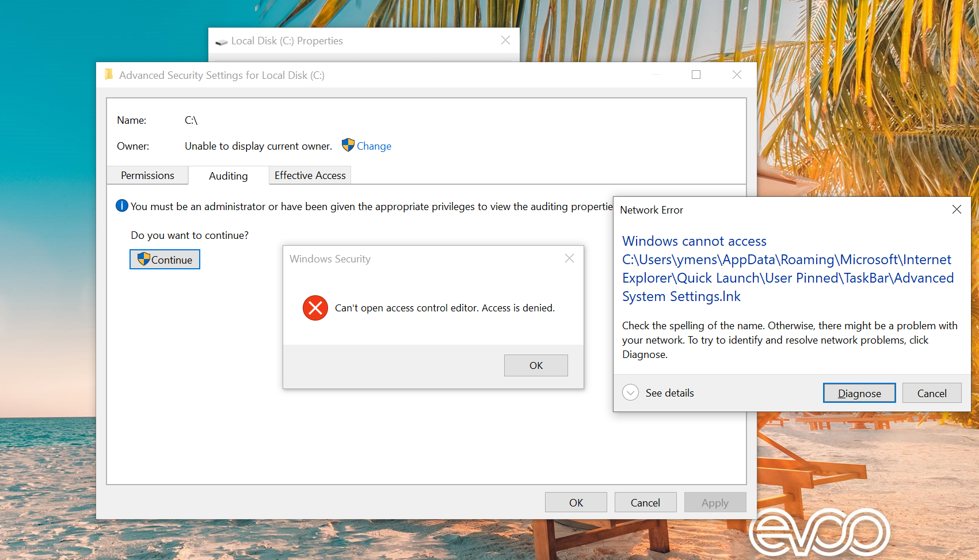Click the folder icon in Advanced Security Settings title bar
The height and width of the screenshot is (560, 979).
point(109,75)
